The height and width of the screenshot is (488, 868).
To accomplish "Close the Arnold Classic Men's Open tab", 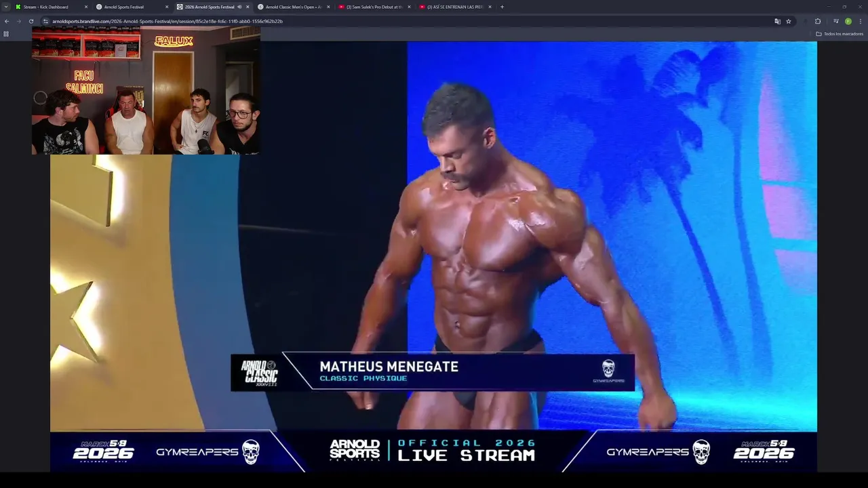I will click(x=328, y=7).
